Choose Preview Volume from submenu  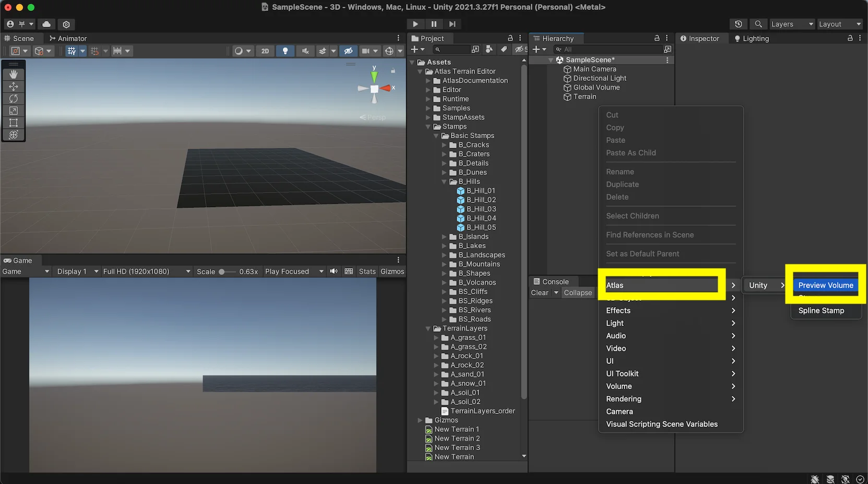click(x=825, y=285)
